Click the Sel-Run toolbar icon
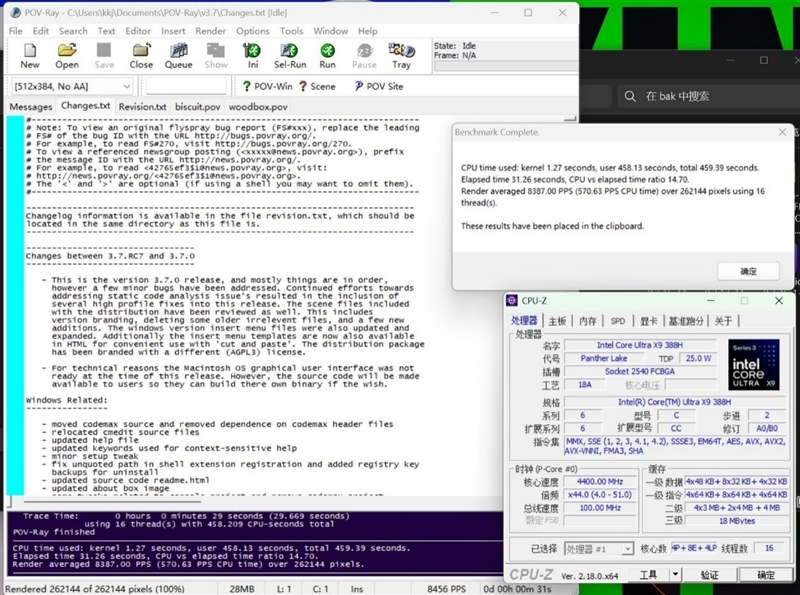 pos(290,55)
